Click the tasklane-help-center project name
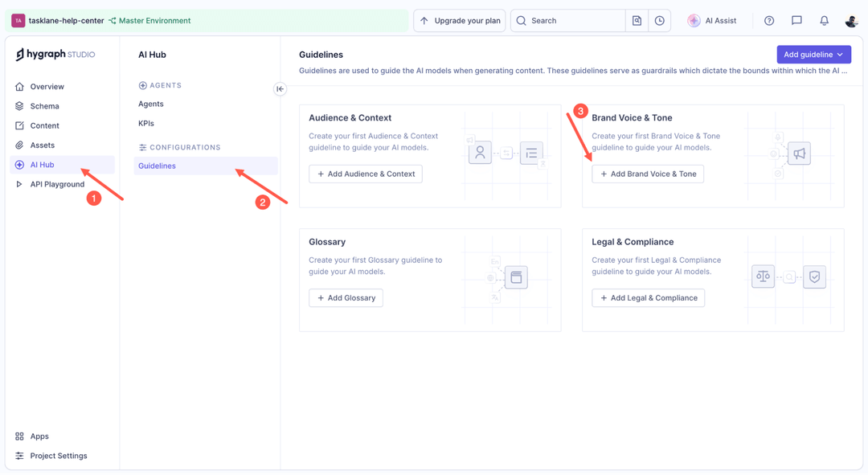This screenshot has height=475, width=868. point(67,20)
